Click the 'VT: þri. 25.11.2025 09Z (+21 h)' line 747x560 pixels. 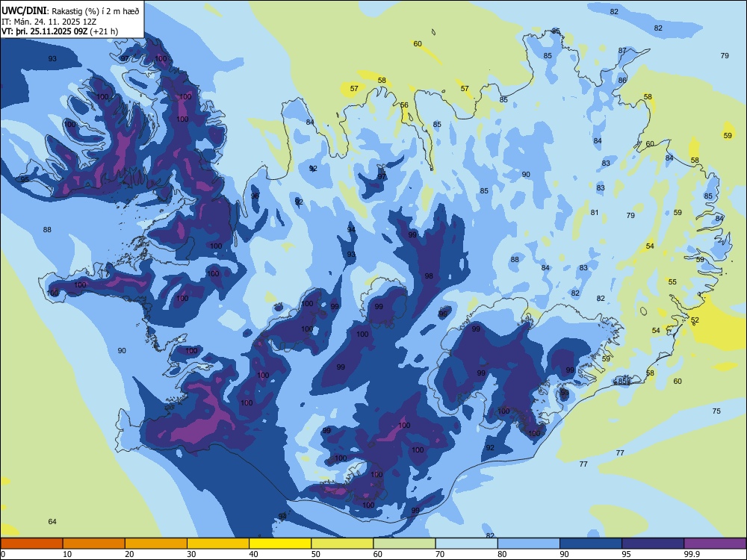60,31
